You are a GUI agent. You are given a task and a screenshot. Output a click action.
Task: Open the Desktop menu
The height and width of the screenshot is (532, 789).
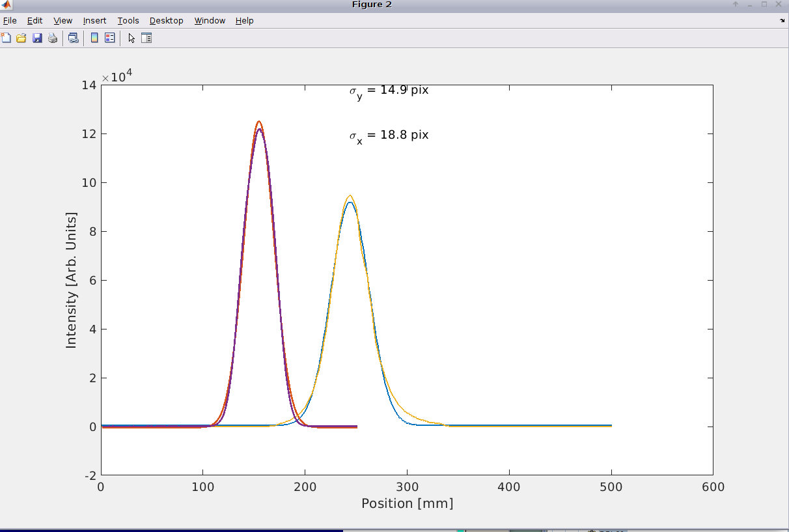166,21
